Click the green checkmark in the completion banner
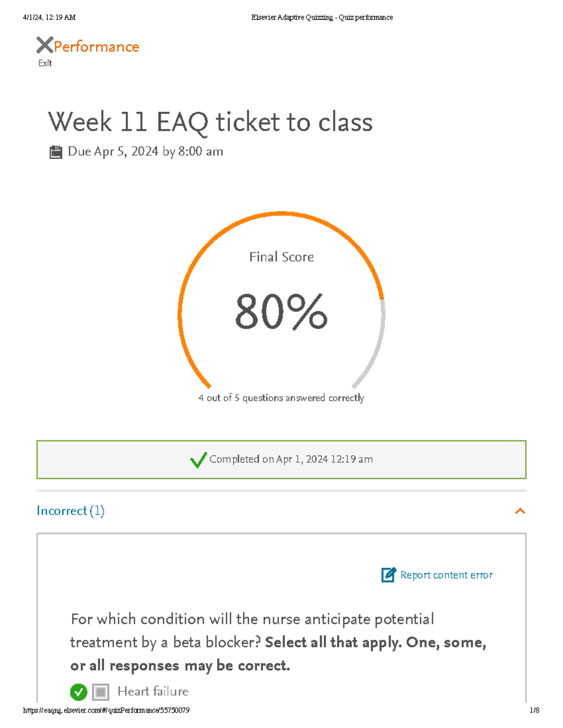 click(x=198, y=460)
